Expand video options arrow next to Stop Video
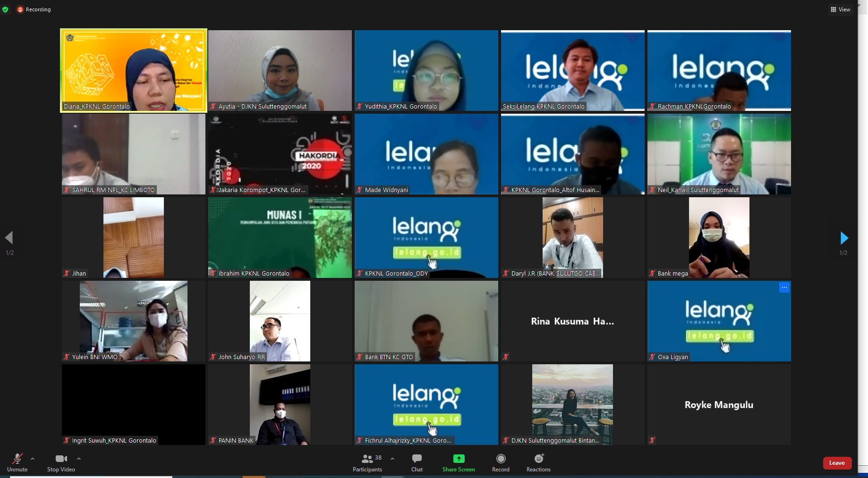Screen dimensions: 868x478 click(x=79, y=459)
